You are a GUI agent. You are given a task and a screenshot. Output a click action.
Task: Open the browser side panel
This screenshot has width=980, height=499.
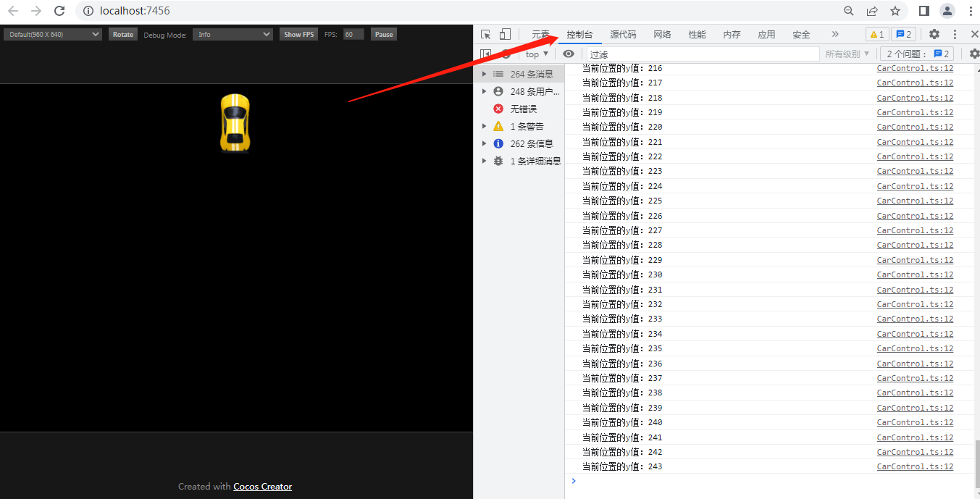pyautogui.click(x=924, y=11)
